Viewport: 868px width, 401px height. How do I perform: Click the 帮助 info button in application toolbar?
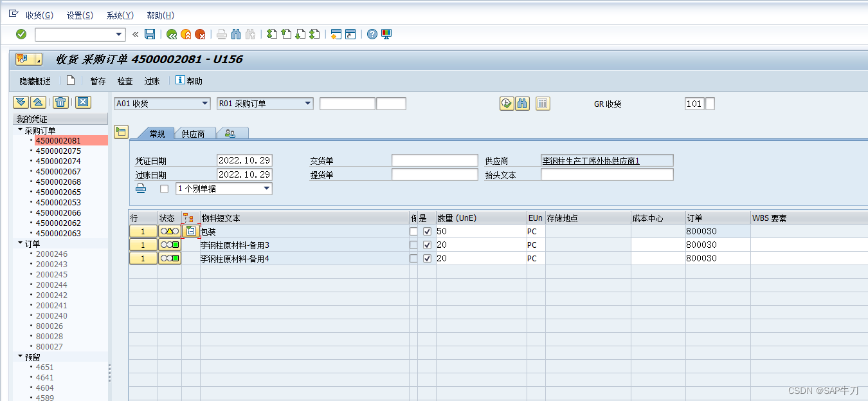[x=189, y=81]
